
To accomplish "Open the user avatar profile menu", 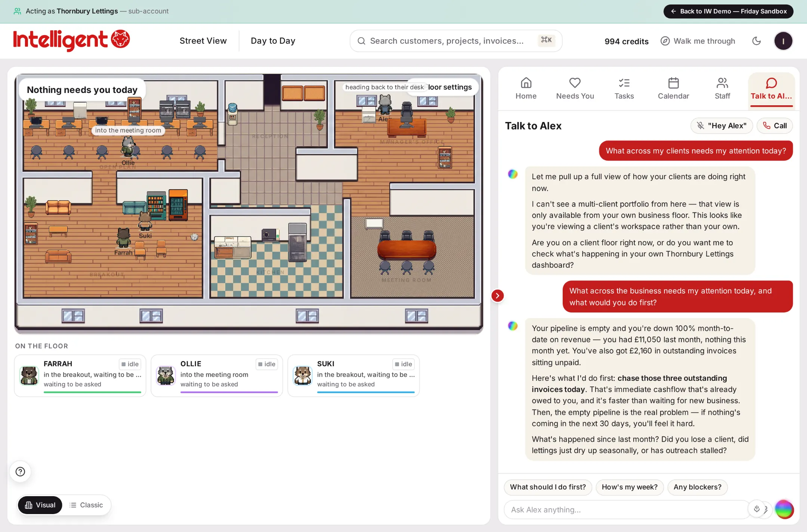I will click(x=783, y=41).
